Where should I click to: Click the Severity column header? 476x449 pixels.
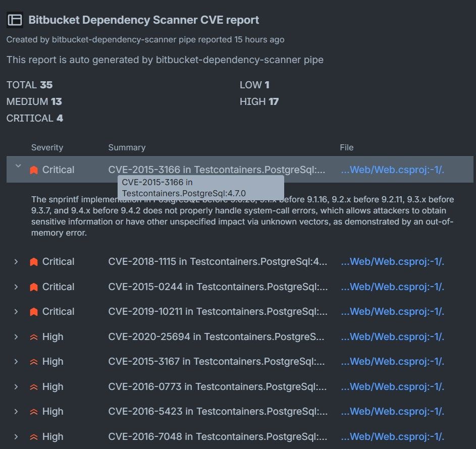47,148
